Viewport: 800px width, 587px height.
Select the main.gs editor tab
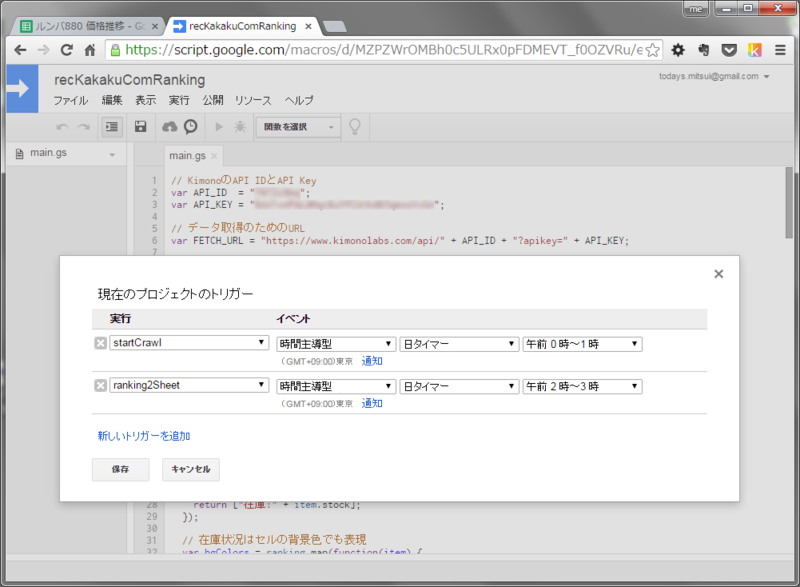point(187,156)
